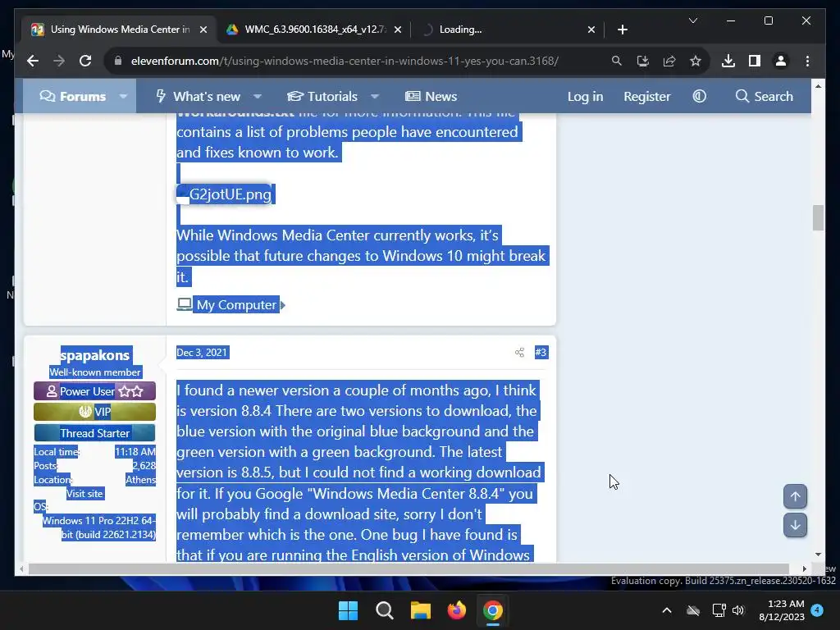The width and height of the screenshot is (840, 630).
Task: Open the zoom magnifier icon in address bar
Action: pos(617,61)
